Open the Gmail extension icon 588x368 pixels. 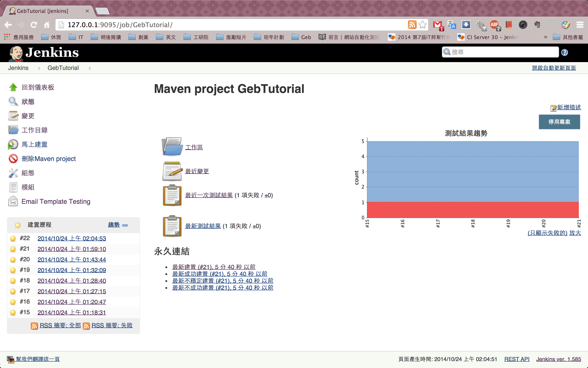pos(438,25)
